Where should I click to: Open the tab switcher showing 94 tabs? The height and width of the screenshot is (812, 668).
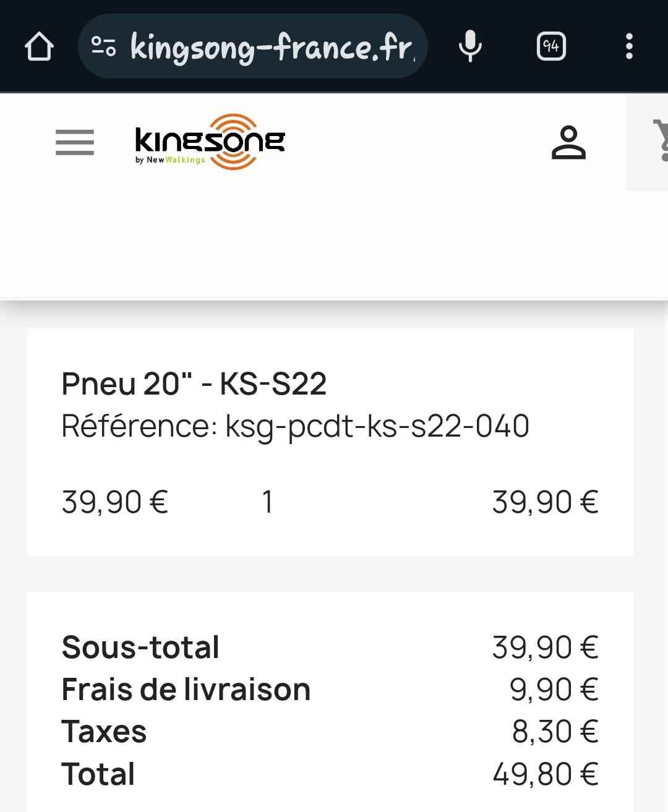551,46
